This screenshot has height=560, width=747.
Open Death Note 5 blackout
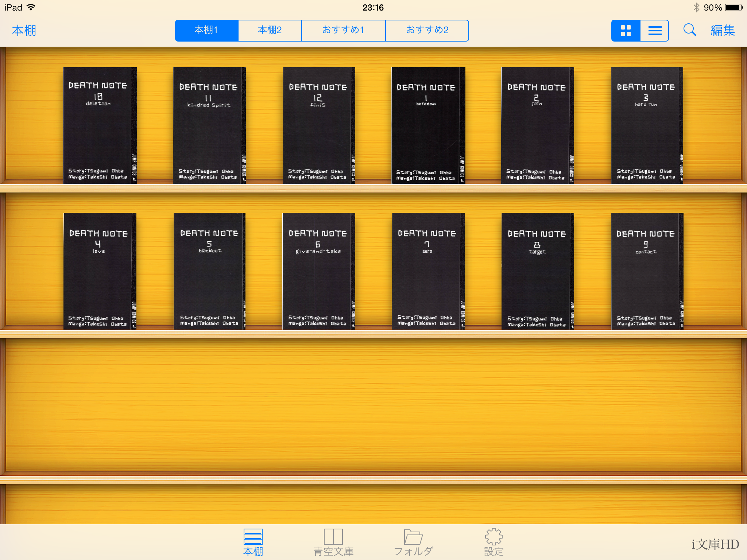click(209, 271)
